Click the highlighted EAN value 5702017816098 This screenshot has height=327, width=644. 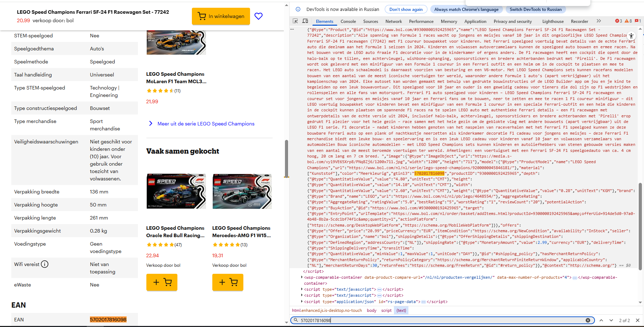(x=108, y=320)
